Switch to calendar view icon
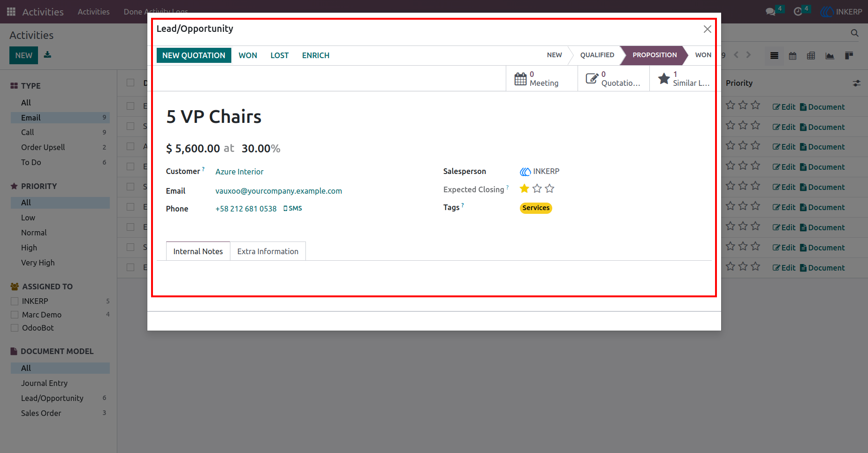Image resolution: width=868 pixels, height=453 pixels. point(792,56)
